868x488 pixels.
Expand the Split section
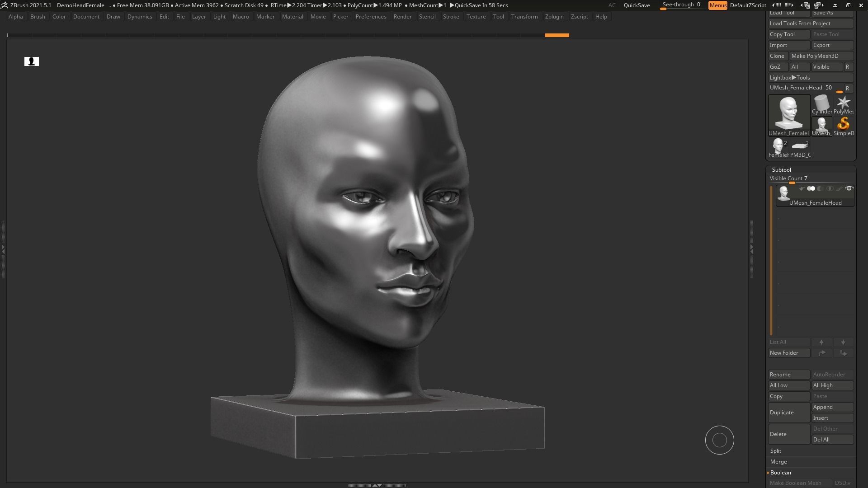[x=776, y=451]
